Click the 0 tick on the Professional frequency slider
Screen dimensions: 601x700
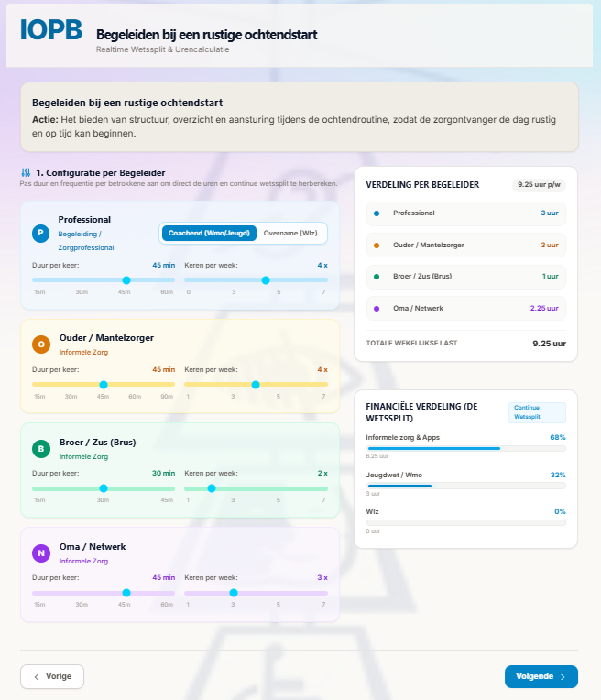pyautogui.click(x=189, y=292)
